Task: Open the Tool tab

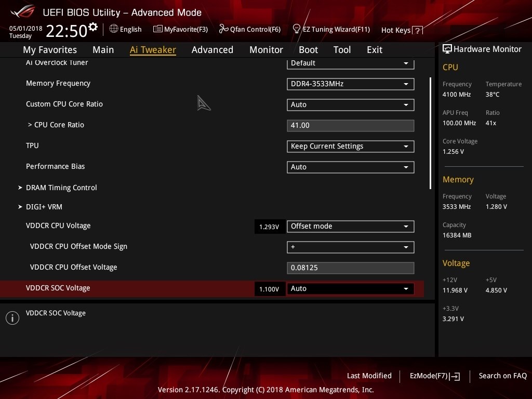Action: (x=342, y=50)
